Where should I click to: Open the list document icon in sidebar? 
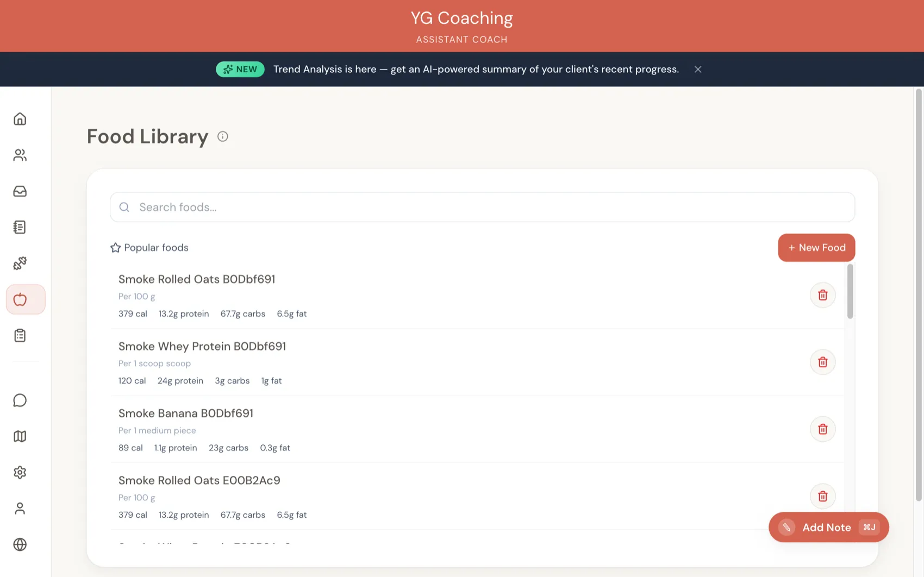tap(20, 227)
